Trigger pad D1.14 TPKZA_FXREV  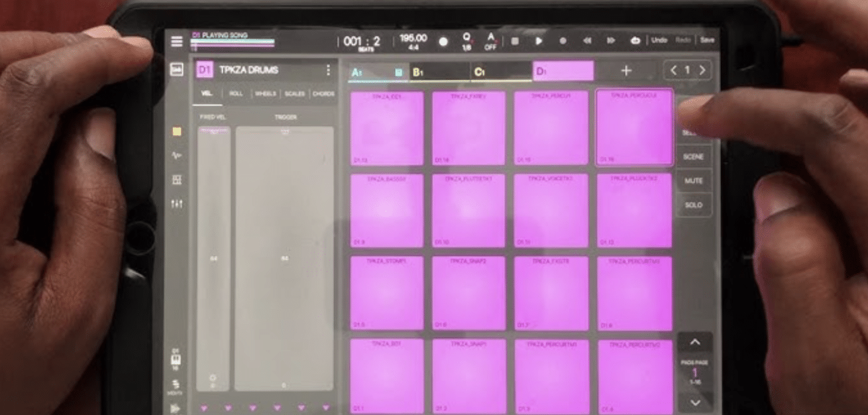[x=469, y=129]
